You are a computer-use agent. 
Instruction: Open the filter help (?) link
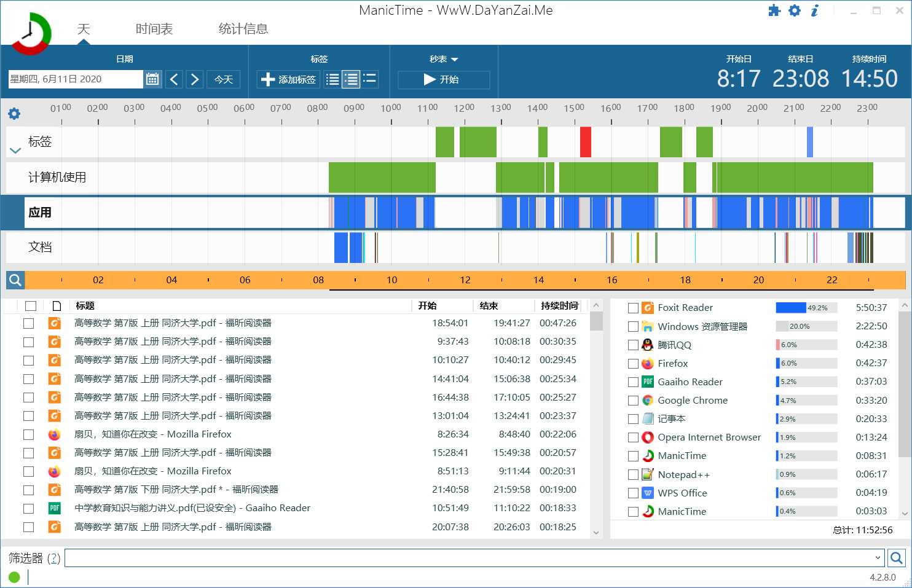pyautogui.click(x=53, y=558)
